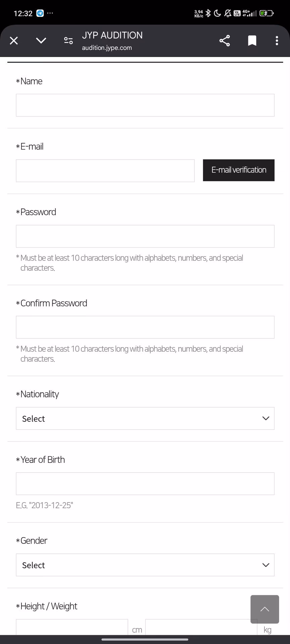Click the E-mail verification button
290x644 pixels.
pos(239,170)
